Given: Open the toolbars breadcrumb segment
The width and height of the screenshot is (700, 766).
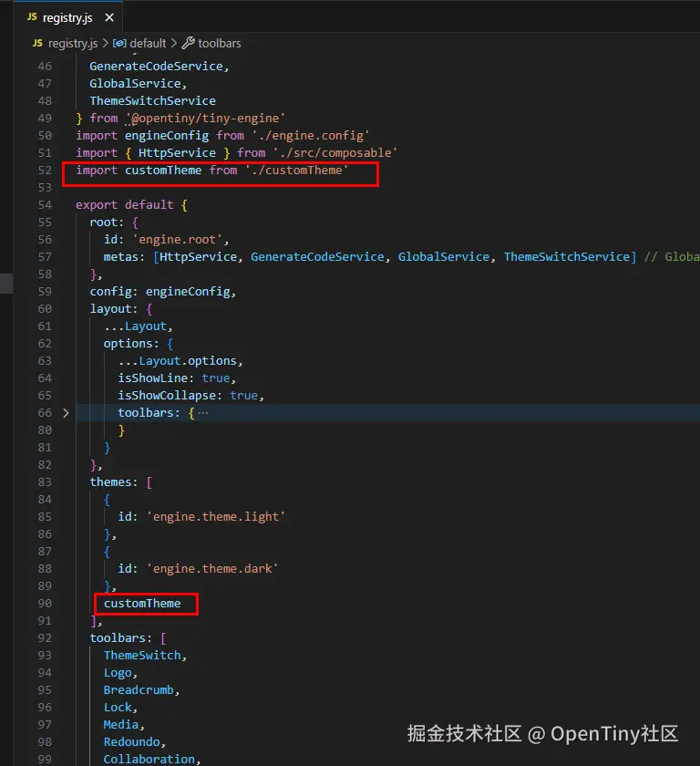Looking at the screenshot, I should 219,44.
